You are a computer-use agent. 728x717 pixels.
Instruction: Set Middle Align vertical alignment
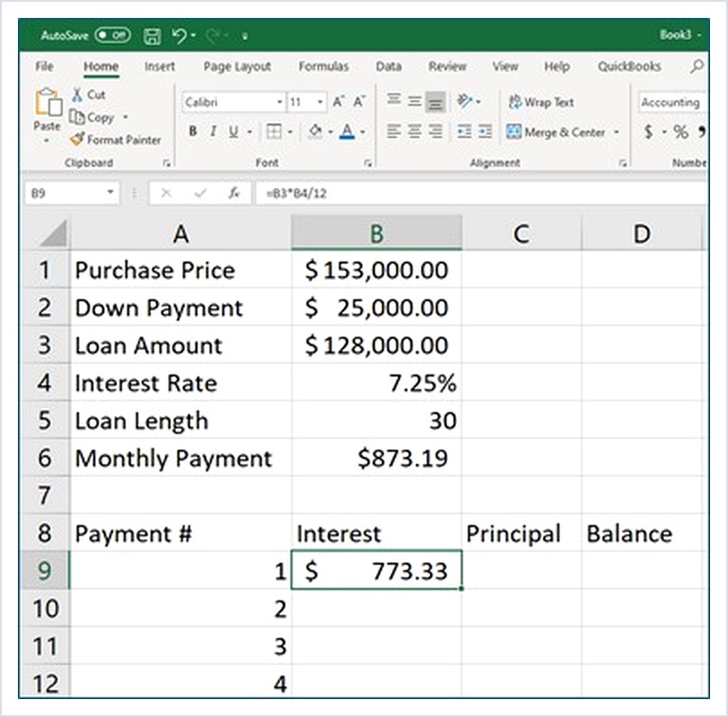point(414,101)
